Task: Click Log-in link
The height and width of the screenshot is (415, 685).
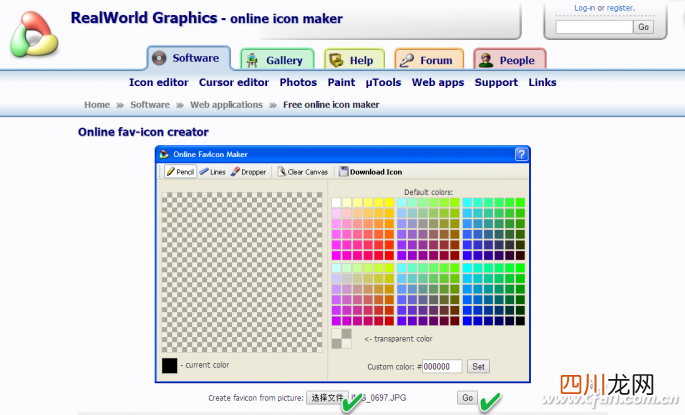Action: tap(585, 8)
